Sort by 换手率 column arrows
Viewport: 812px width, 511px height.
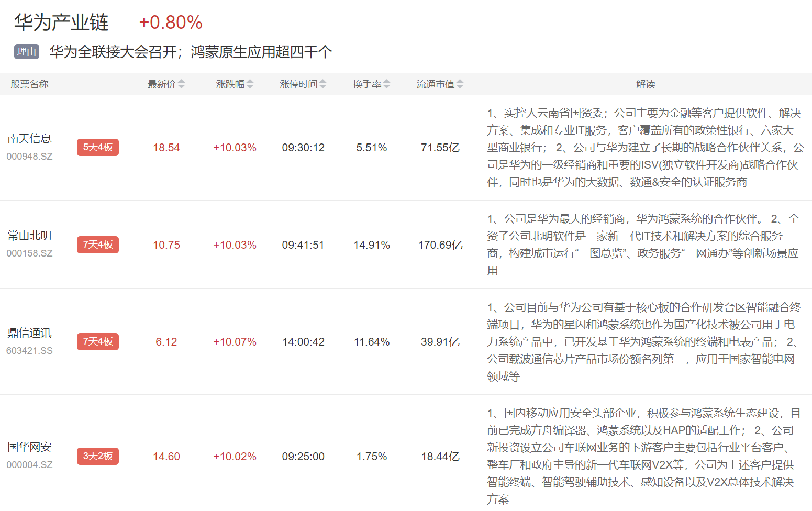[386, 84]
